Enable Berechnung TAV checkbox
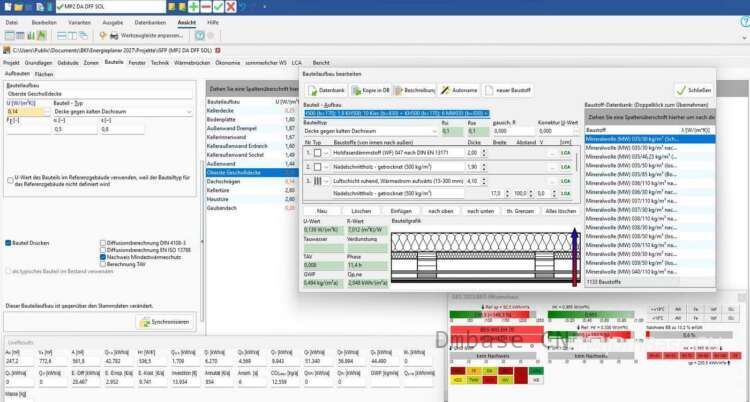Screen dimensions: 750x402 [x=103, y=264]
